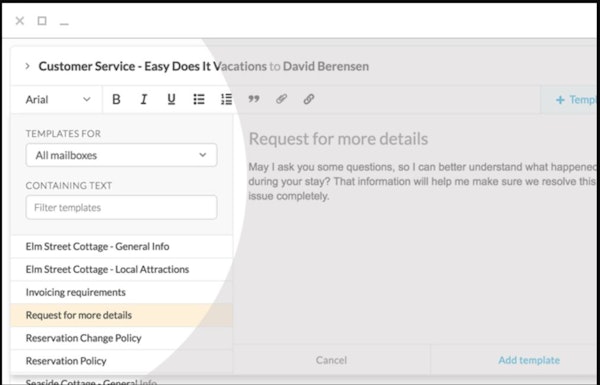Image resolution: width=600 pixels, height=385 pixels.
Task: Select the Invoicing requirements template
Action: click(x=122, y=292)
